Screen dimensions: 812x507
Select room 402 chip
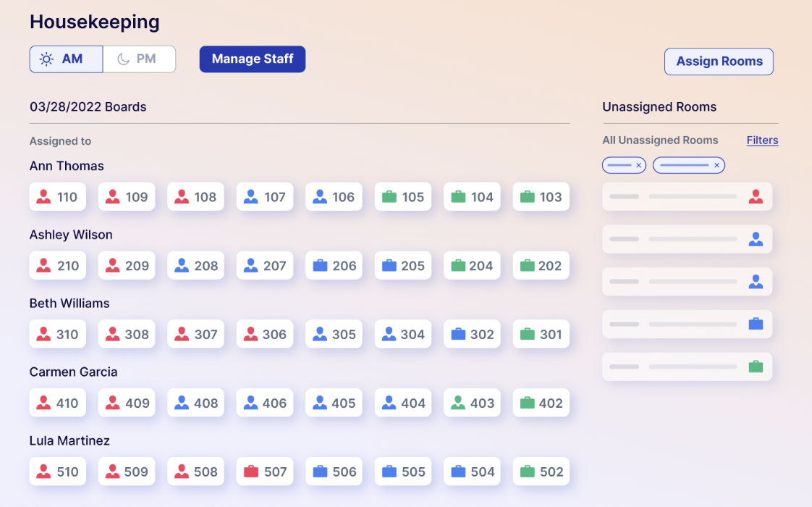click(541, 403)
